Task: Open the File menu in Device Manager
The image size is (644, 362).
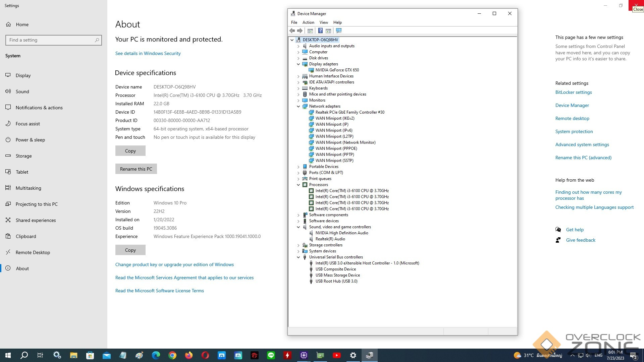Action: [294, 22]
